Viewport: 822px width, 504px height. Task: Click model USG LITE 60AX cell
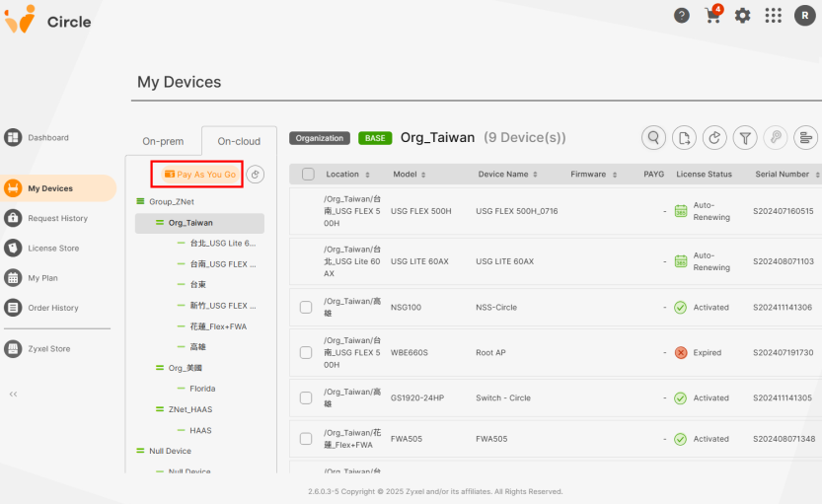pos(419,261)
